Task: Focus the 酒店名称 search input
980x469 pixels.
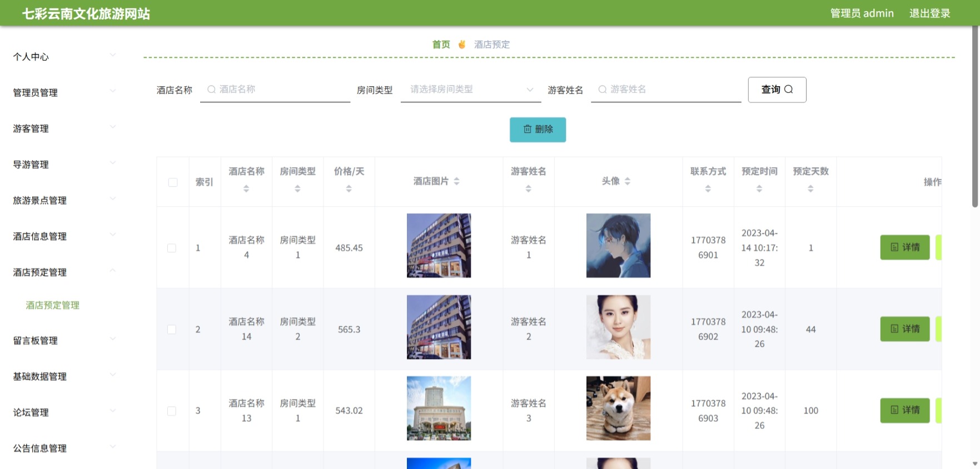Action: (275, 89)
